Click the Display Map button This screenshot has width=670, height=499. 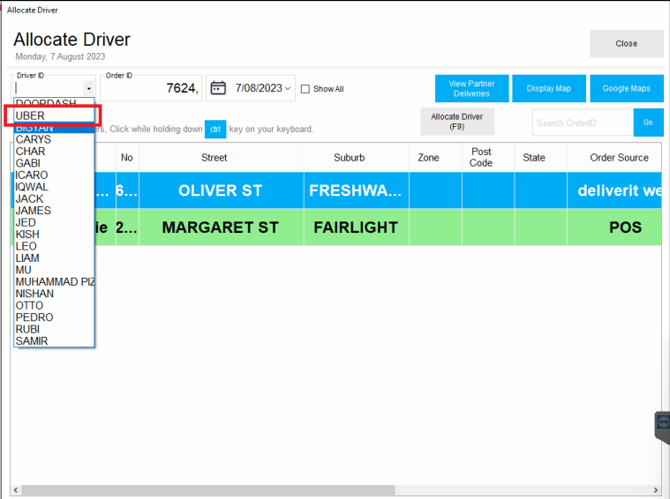[x=548, y=89]
